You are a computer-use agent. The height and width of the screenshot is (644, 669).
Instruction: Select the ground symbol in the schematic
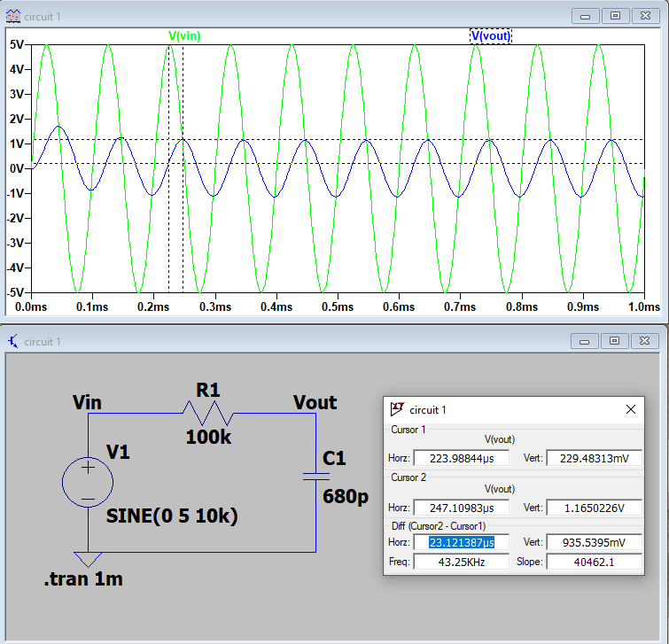tap(88, 560)
